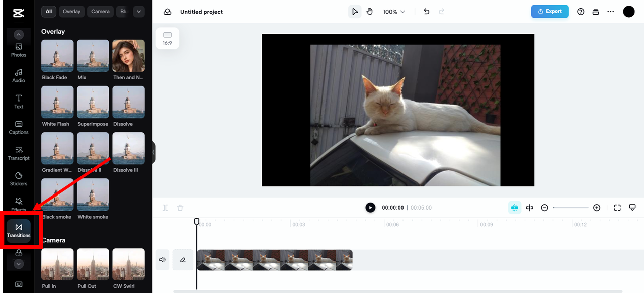Select the All transitions filter

coord(48,11)
